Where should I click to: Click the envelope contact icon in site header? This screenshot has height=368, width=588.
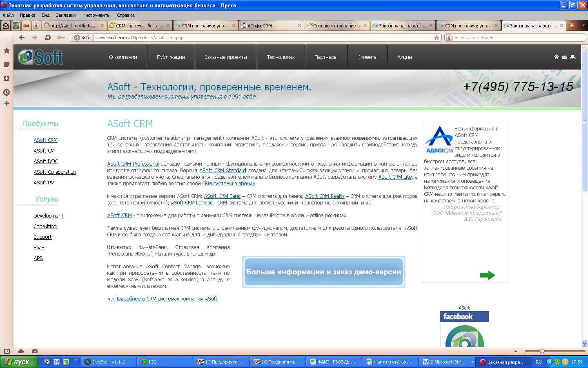click(564, 57)
